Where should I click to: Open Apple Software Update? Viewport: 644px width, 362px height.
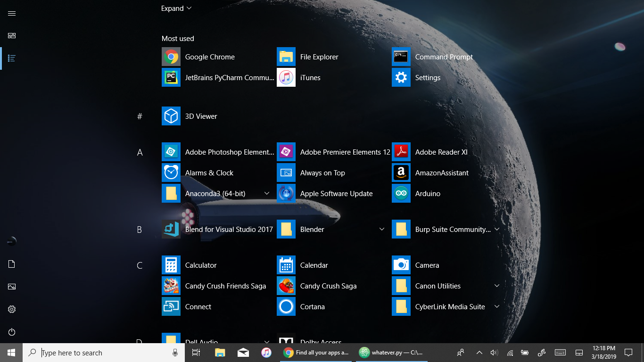333,193
